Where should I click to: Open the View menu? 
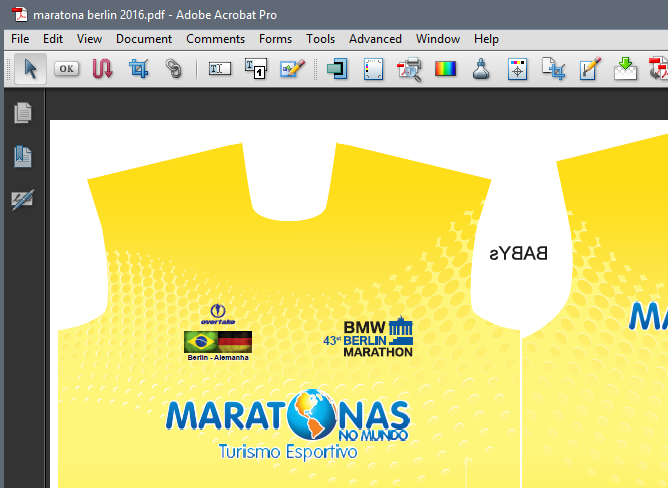click(x=89, y=39)
